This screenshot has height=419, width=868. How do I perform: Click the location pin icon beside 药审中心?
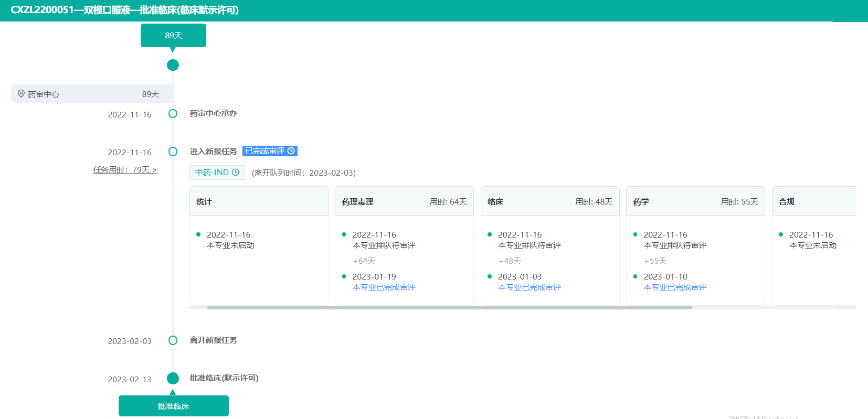click(21, 94)
